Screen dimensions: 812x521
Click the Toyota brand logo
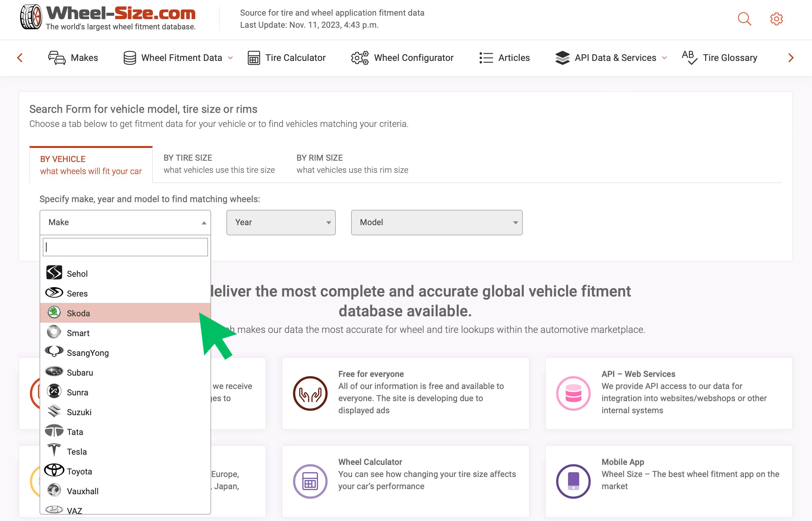click(x=54, y=470)
